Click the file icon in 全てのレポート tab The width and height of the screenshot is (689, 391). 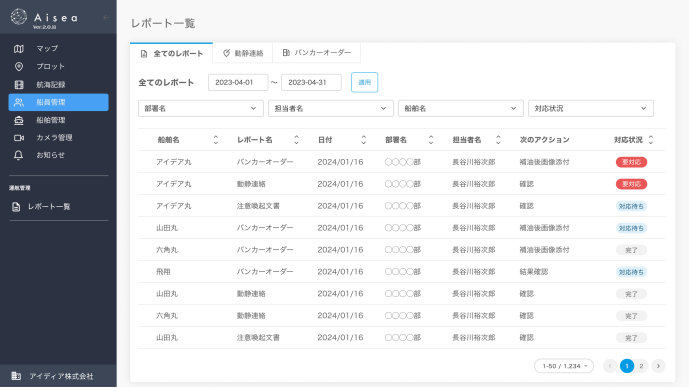144,54
